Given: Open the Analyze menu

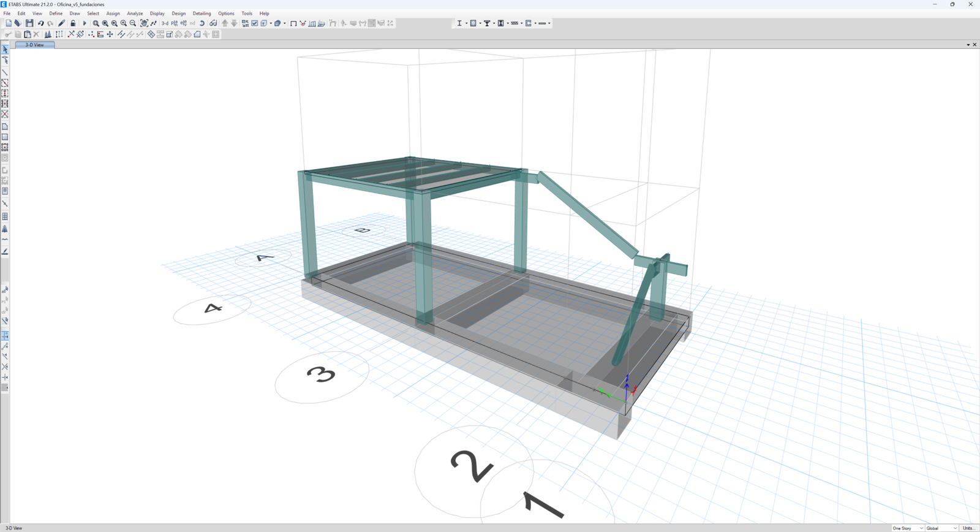Looking at the screenshot, I should point(135,13).
